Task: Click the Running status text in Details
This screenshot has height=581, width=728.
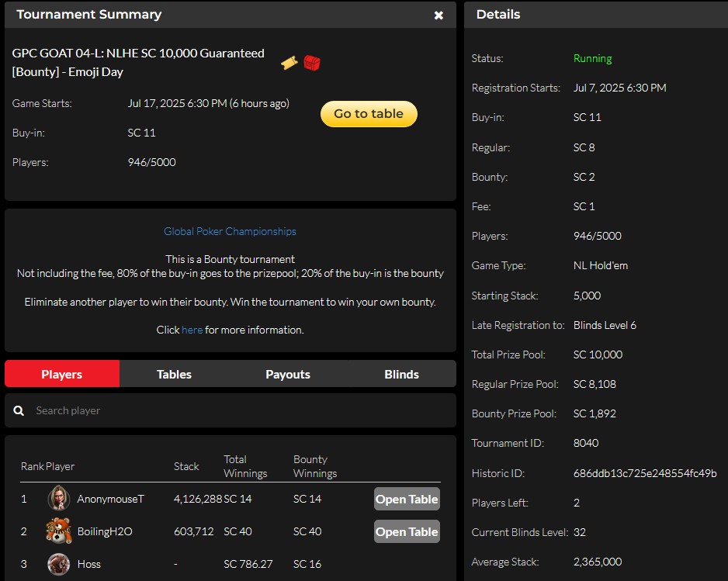Action: coord(592,58)
